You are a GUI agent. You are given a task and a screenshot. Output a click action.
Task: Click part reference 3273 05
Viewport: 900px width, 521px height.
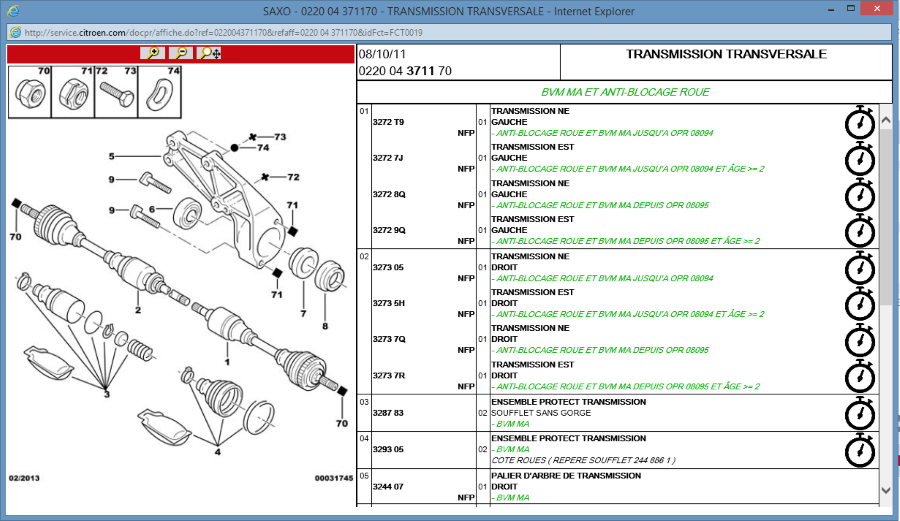388,267
